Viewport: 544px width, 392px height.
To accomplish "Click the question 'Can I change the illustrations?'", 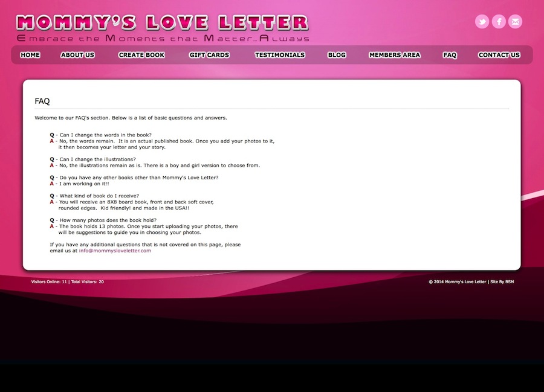I will pos(92,159).
